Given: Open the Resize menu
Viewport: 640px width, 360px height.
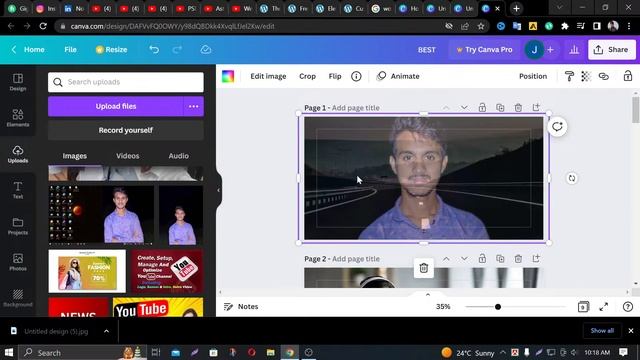Looking at the screenshot, I should [111, 50].
